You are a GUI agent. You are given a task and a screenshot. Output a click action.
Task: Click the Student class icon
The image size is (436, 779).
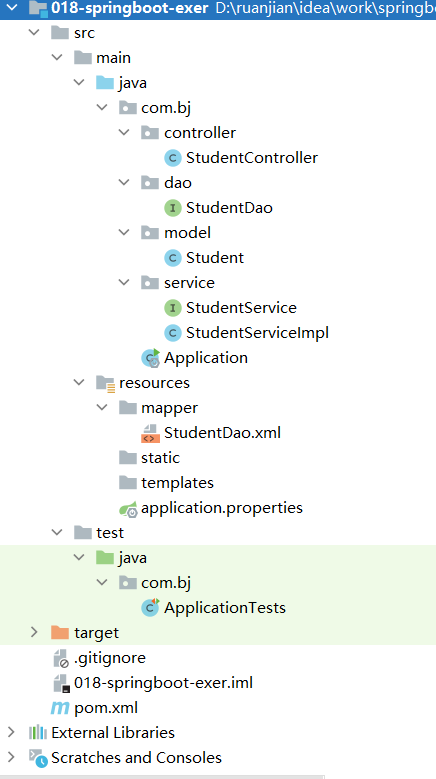[173, 258]
